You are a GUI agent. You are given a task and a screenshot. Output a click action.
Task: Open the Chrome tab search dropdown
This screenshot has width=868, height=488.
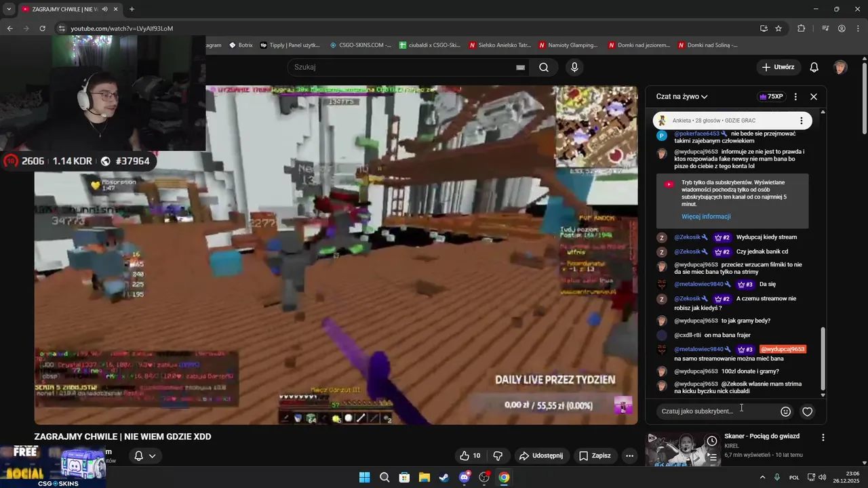tap(9, 9)
